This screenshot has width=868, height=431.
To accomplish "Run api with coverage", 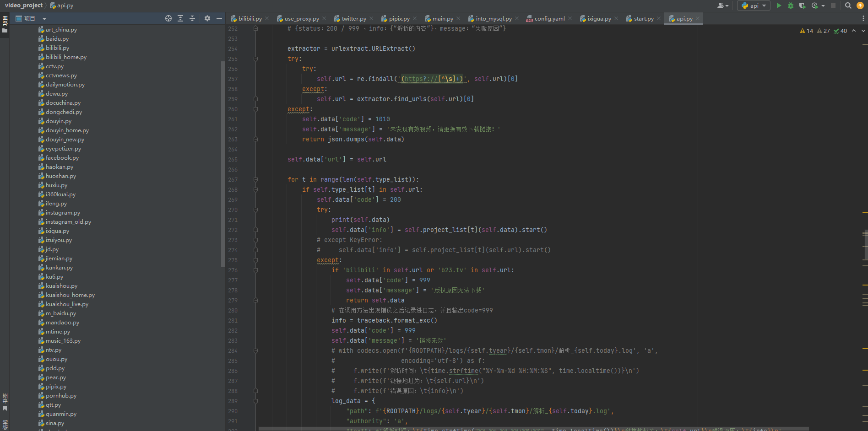I will [x=802, y=5].
